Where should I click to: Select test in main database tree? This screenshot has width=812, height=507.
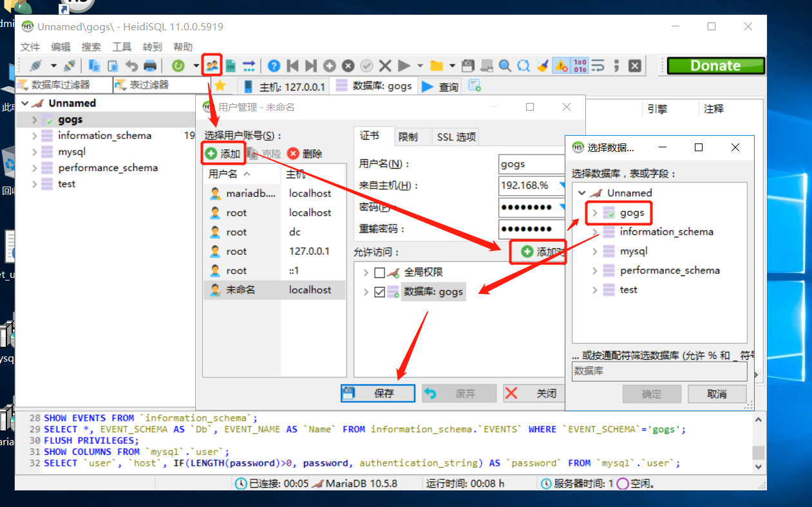[66, 184]
